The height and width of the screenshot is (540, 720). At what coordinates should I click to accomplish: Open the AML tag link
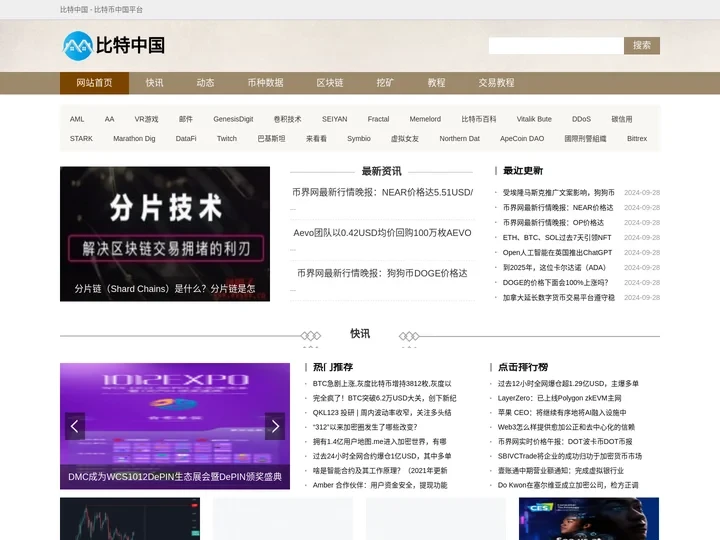[x=77, y=119]
